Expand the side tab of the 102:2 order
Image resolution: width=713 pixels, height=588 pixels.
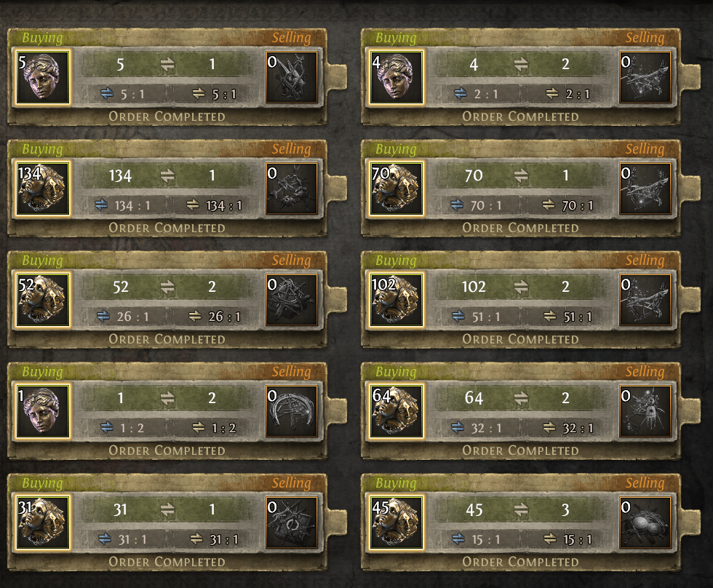(690, 300)
